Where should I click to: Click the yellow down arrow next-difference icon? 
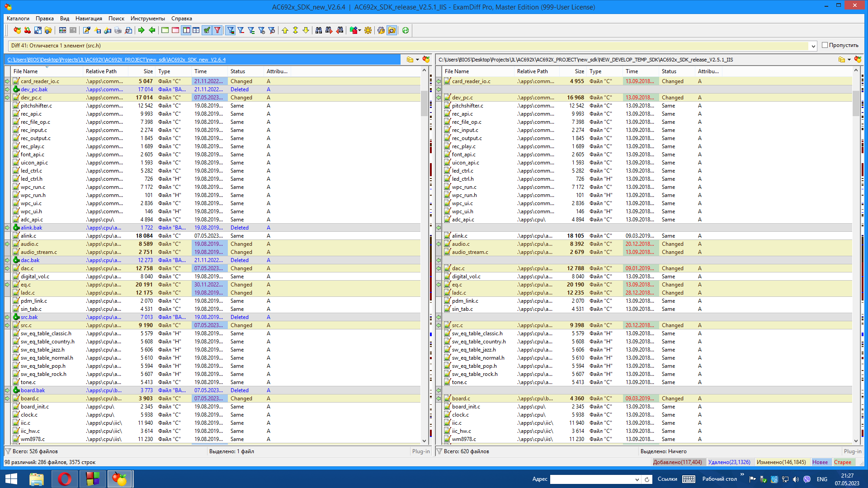pos(306,30)
